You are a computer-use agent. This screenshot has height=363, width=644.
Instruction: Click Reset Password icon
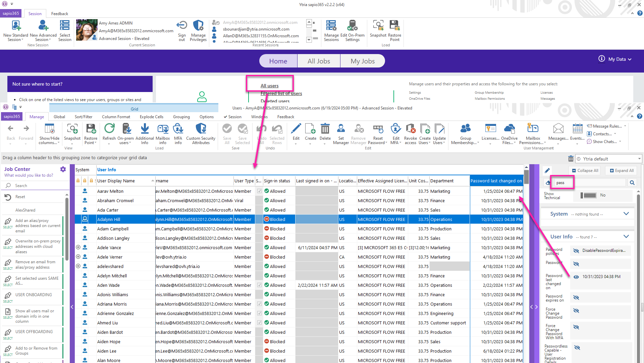tap(378, 129)
